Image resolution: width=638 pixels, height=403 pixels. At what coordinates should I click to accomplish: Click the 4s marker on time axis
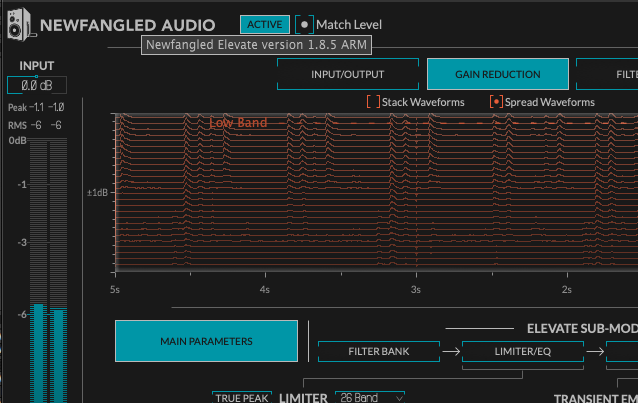point(265,289)
